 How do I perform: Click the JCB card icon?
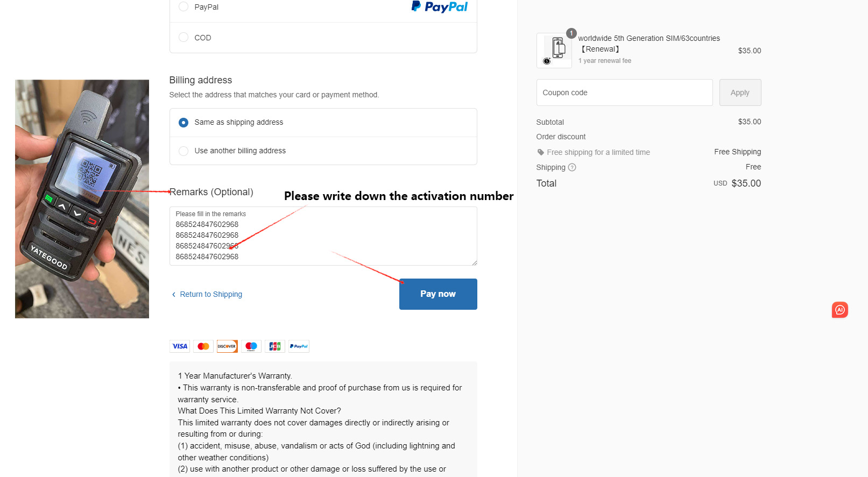(x=275, y=346)
